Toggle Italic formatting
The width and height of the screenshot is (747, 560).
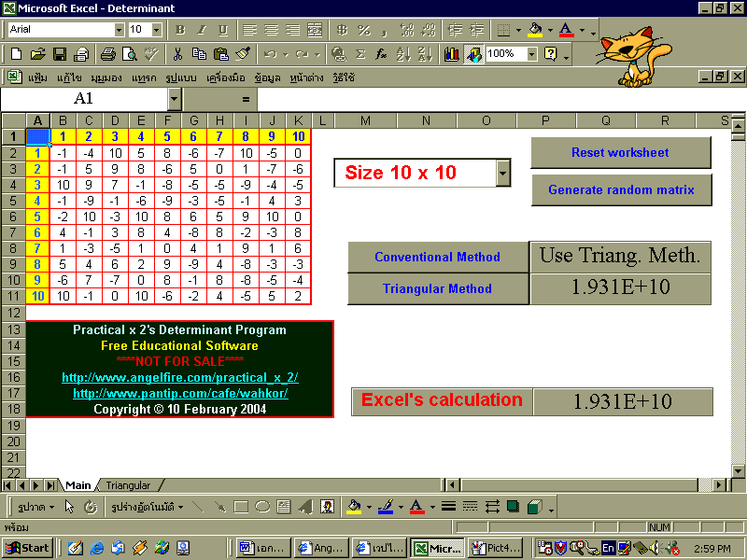tap(201, 30)
